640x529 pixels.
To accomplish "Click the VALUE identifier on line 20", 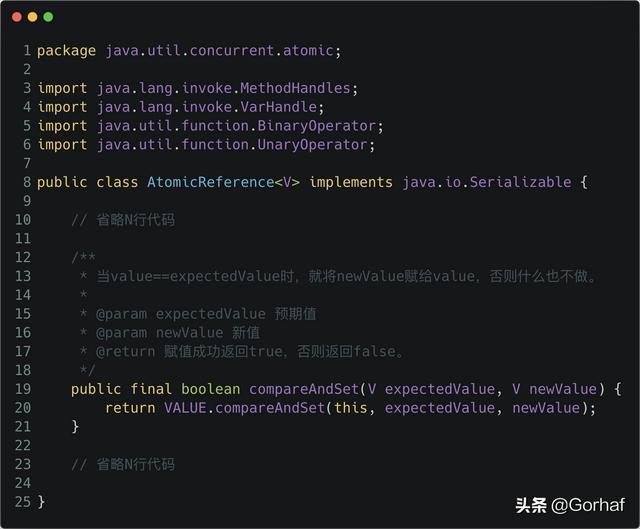I will coord(155,407).
